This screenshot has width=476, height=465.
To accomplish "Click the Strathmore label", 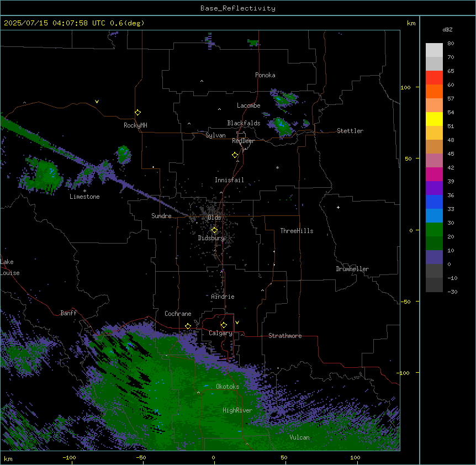I will pos(285,336).
